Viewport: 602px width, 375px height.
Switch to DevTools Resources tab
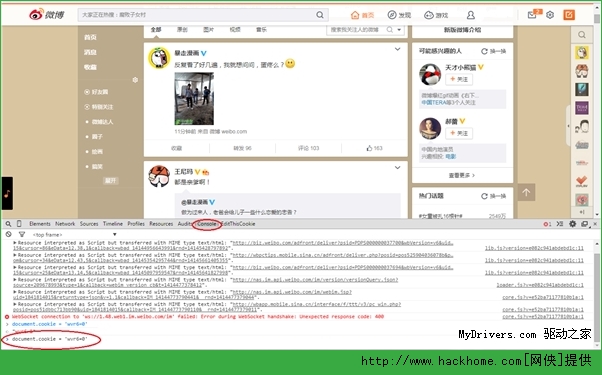click(x=161, y=224)
